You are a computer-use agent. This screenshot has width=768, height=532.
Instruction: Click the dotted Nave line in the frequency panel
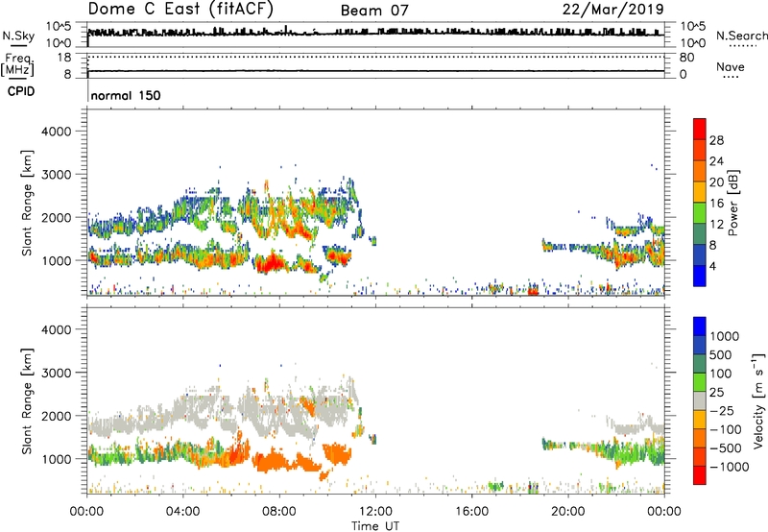click(x=375, y=57)
